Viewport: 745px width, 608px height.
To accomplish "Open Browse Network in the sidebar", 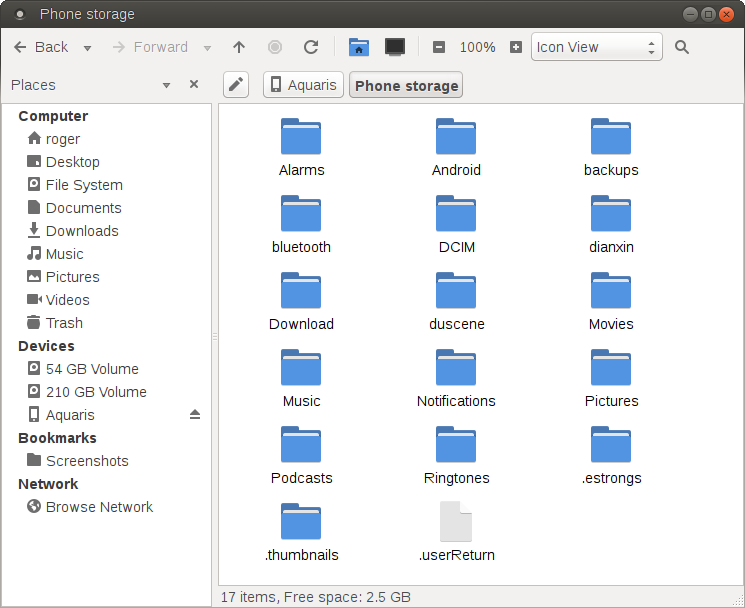I will coord(99,507).
